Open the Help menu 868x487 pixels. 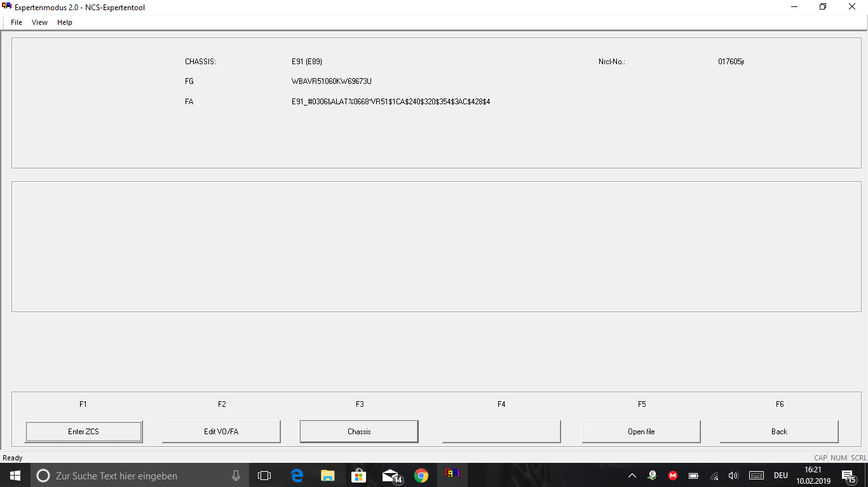[x=65, y=22]
